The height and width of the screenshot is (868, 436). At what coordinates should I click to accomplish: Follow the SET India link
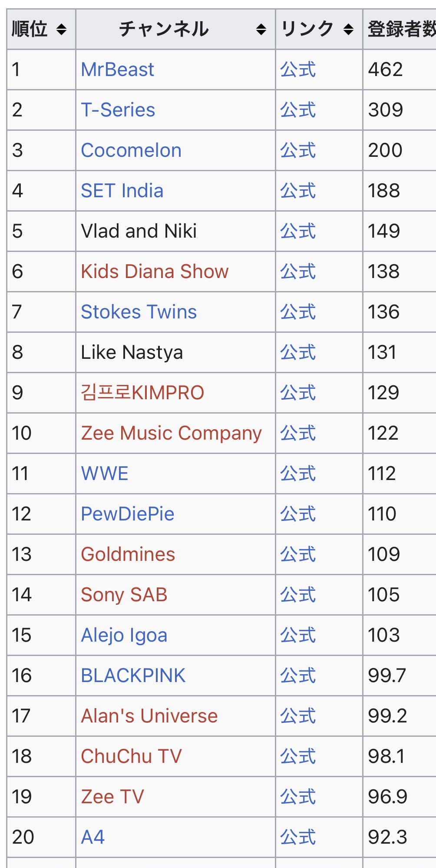point(122,191)
